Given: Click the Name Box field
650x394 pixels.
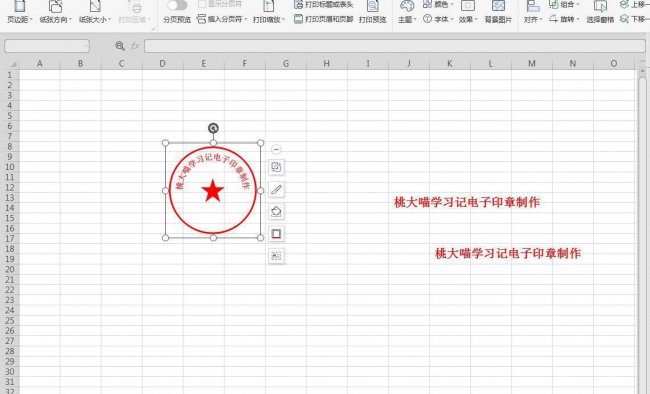Looking at the screenshot, I should point(47,46).
